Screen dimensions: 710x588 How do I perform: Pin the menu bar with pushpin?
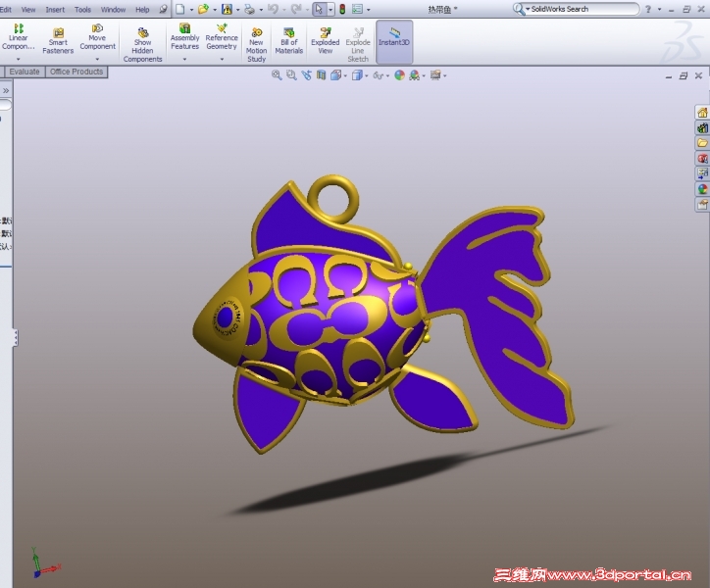[x=163, y=9]
